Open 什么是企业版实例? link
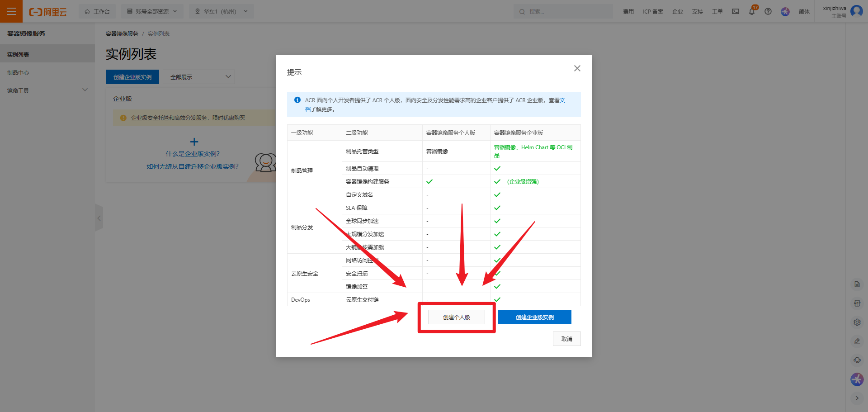This screenshot has height=412, width=868. (x=193, y=154)
